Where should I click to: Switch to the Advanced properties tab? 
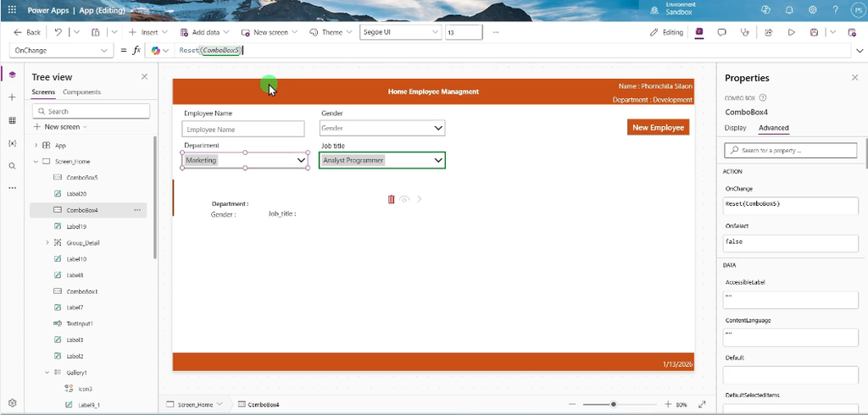point(773,128)
